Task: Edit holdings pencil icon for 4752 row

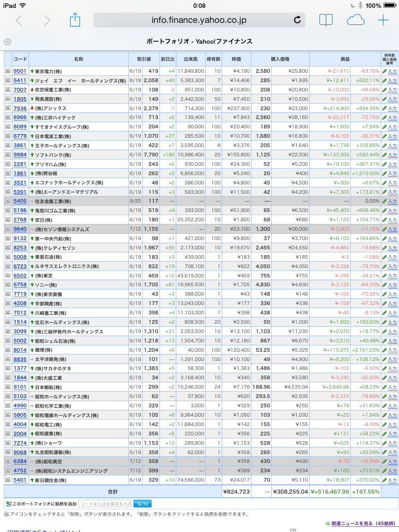Action: tap(384, 471)
